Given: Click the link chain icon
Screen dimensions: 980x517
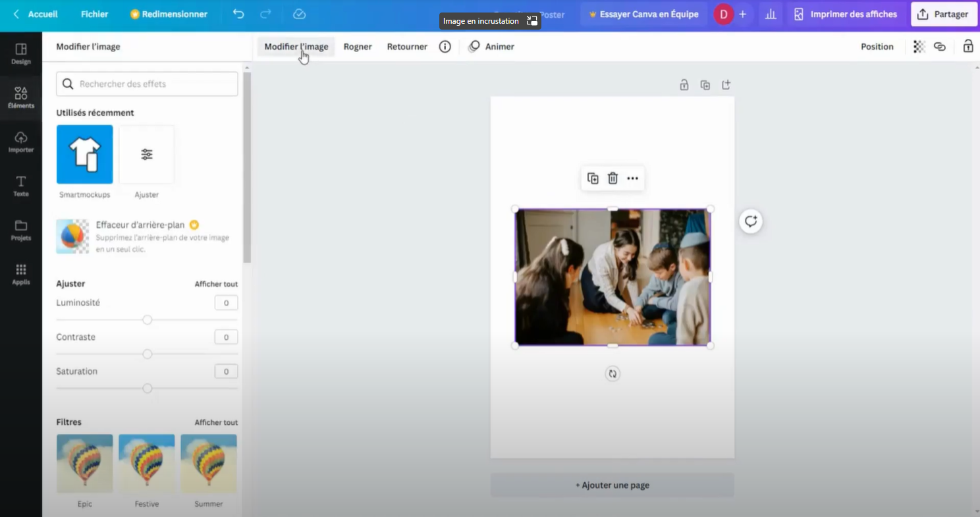Looking at the screenshot, I should [x=940, y=47].
